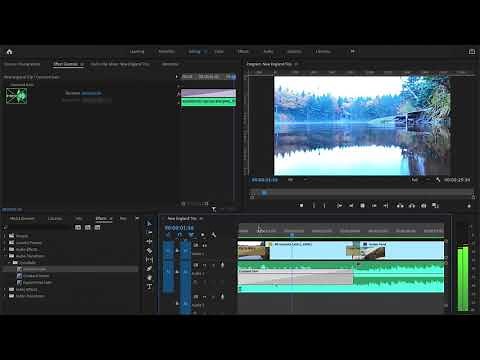Select Constant Power transition
The image size is (480, 360).
[36, 276]
